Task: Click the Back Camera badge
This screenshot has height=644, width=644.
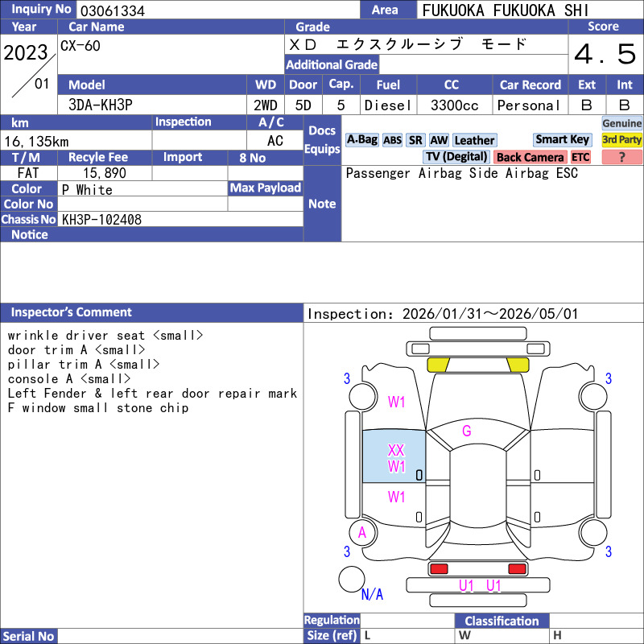Action: click(530, 157)
